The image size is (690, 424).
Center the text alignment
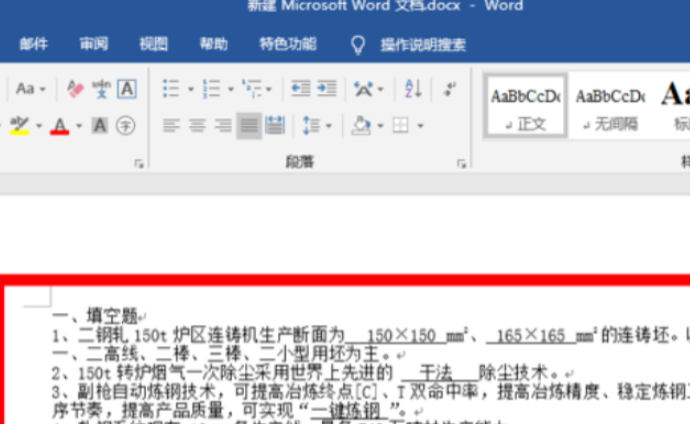[197, 126]
